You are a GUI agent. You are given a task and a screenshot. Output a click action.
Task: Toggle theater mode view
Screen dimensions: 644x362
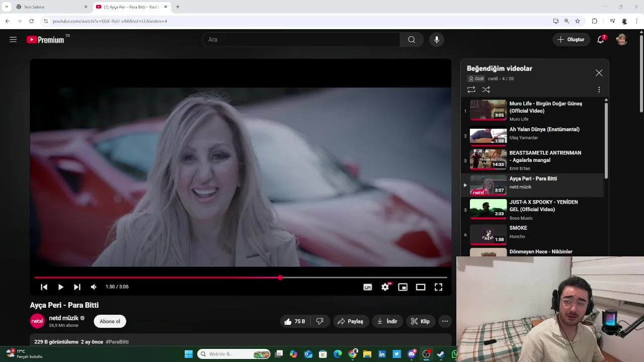421,287
